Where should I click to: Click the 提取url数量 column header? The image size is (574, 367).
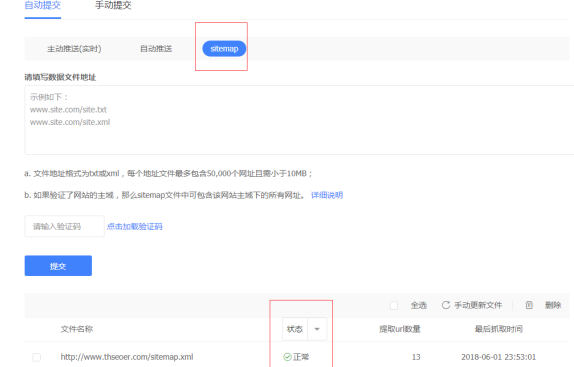pyautogui.click(x=400, y=329)
